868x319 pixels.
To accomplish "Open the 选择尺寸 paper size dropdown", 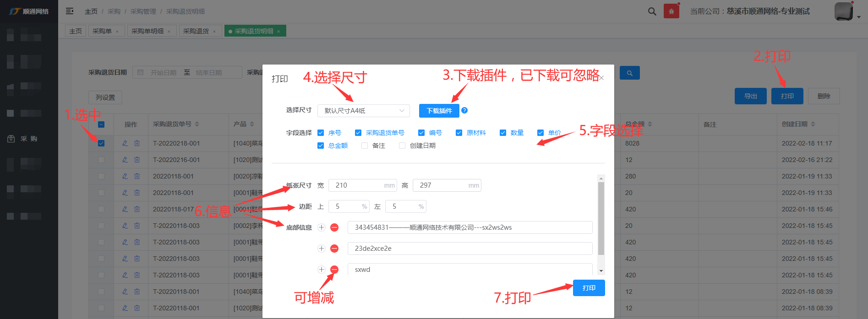I will click(x=364, y=111).
